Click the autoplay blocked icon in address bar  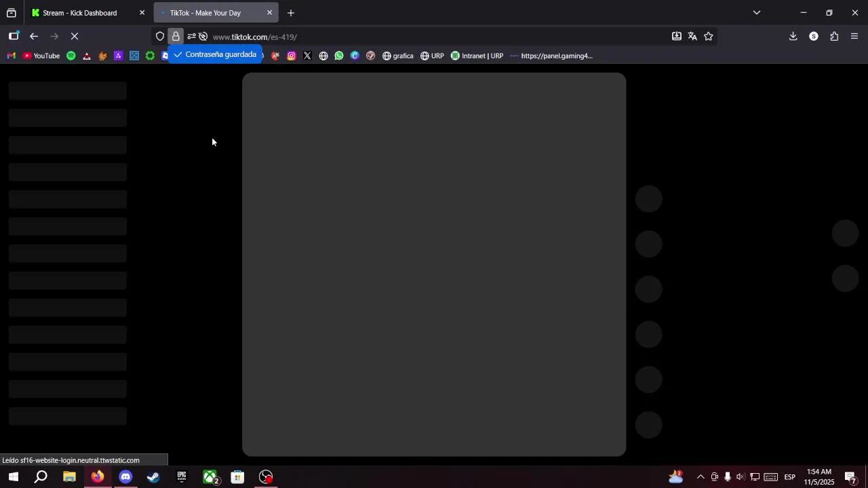(203, 37)
